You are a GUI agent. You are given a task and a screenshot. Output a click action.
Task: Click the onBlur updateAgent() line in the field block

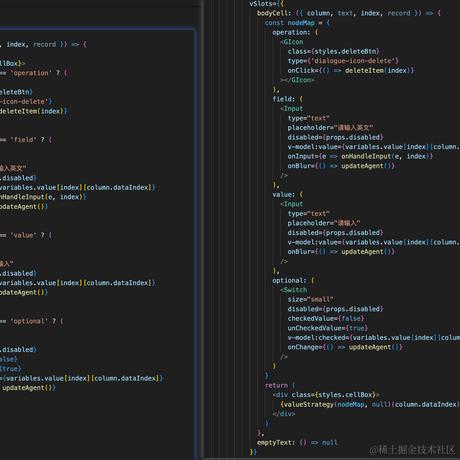(x=341, y=166)
